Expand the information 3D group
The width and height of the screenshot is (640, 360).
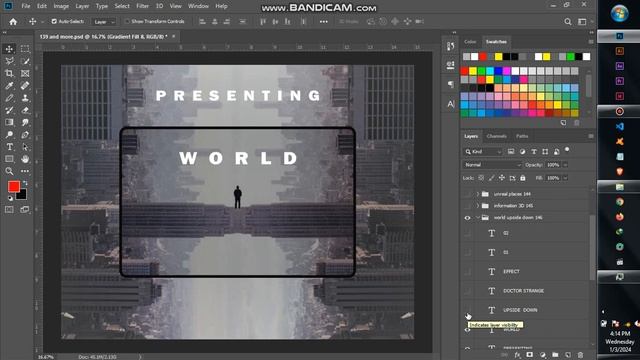478,206
